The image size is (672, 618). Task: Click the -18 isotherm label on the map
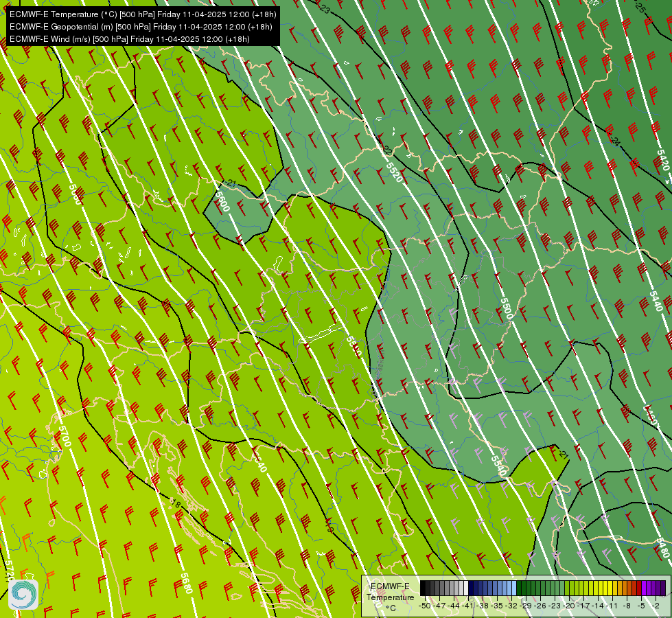click(174, 503)
